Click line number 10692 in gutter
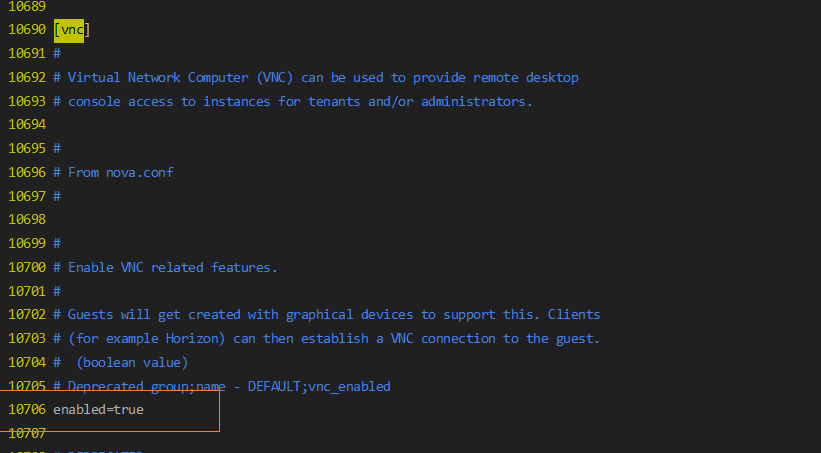Viewport: 821px width, 453px height. (x=26, y=77)
